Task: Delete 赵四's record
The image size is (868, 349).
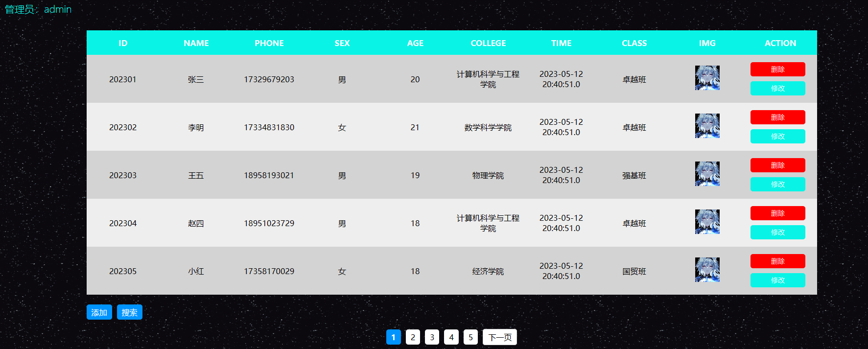Action: (777, 213)
